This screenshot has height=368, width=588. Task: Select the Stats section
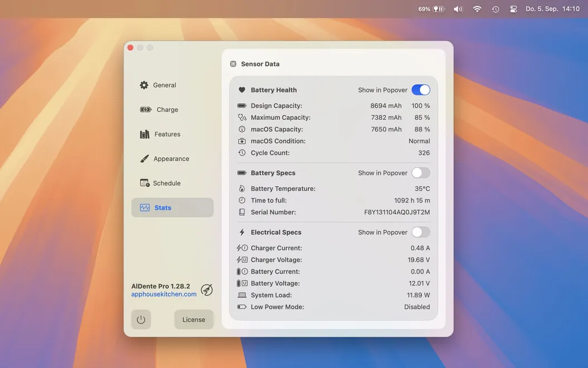coord(172,207)
